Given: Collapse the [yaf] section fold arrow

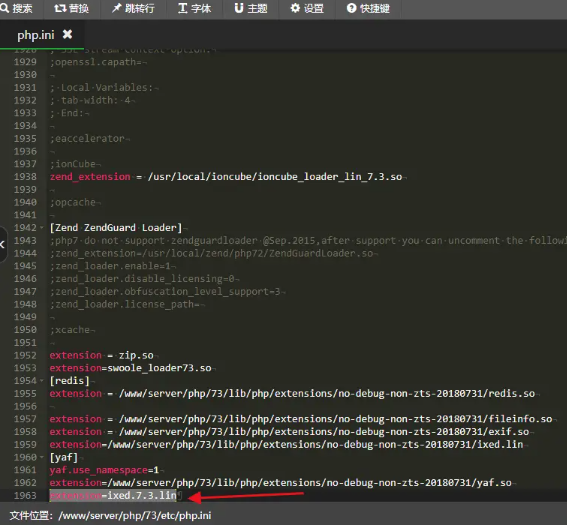Looking at the screenshot, I should [x=42, y=457].
